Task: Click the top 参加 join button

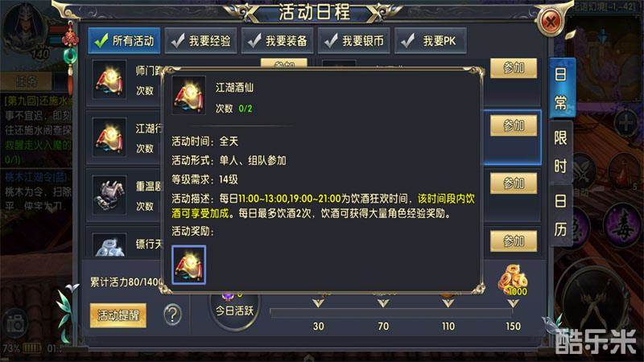Action: 514,68
